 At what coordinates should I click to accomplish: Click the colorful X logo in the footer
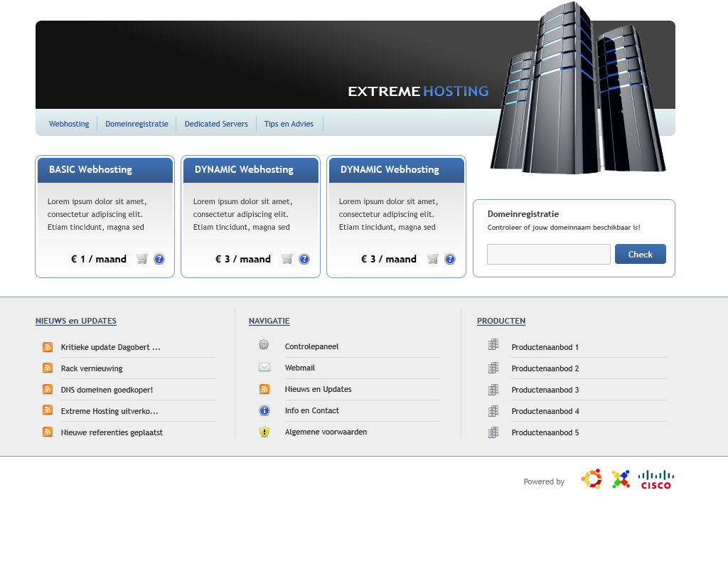click(621, 479)
